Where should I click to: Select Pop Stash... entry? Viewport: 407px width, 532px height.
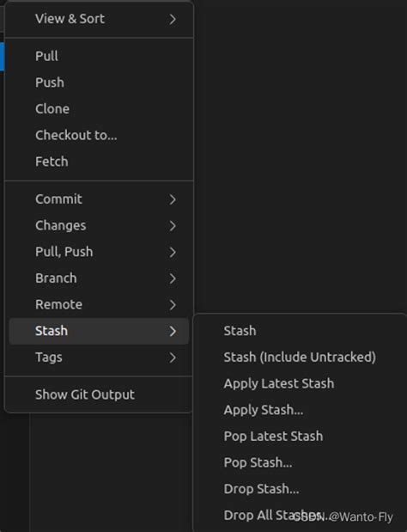(300, 462)
